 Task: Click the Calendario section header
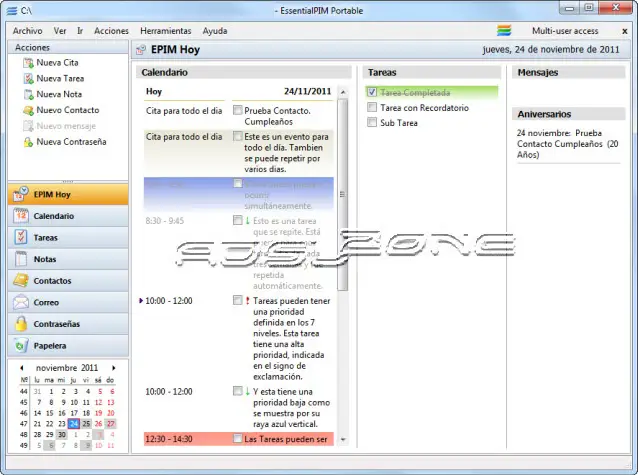(243, 72)
